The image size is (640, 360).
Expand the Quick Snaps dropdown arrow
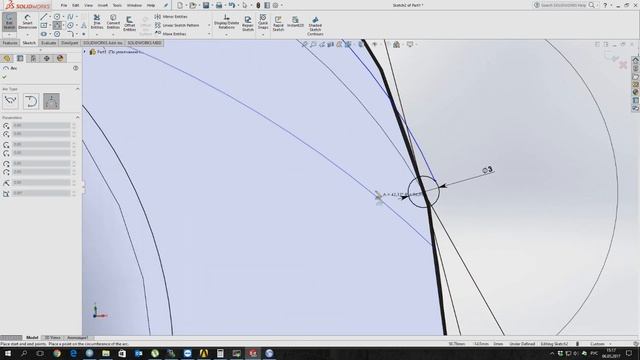coord(263,35)
